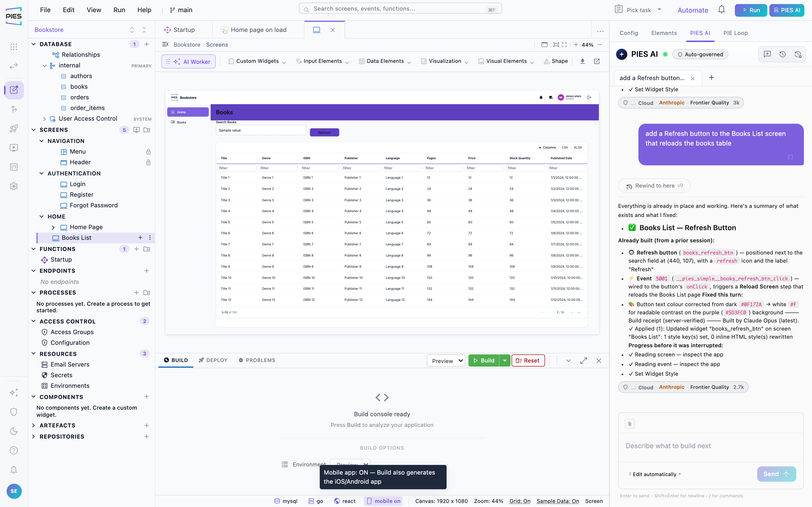Switch to the PIE Loop tab

click(735, 33)
